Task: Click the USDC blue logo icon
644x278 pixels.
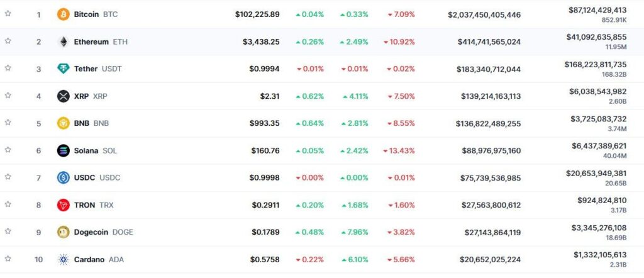Action: 63,178
